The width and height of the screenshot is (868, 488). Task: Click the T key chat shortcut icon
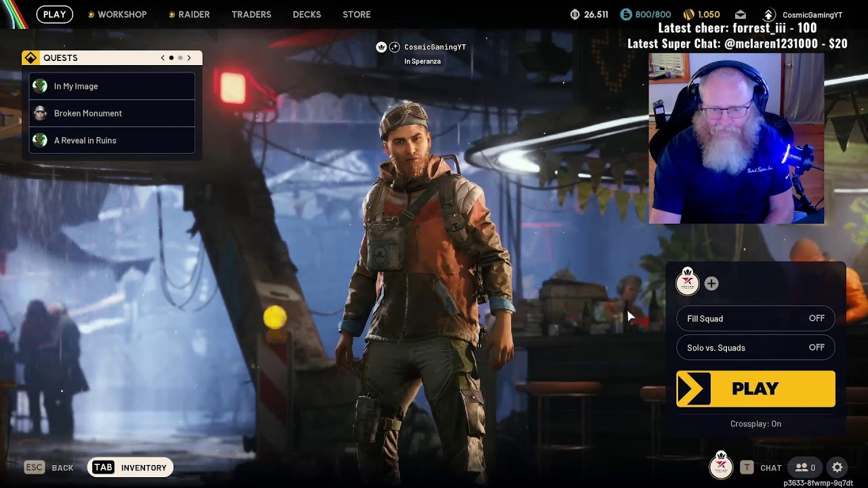pyautogui.click(x=747, y=467)
